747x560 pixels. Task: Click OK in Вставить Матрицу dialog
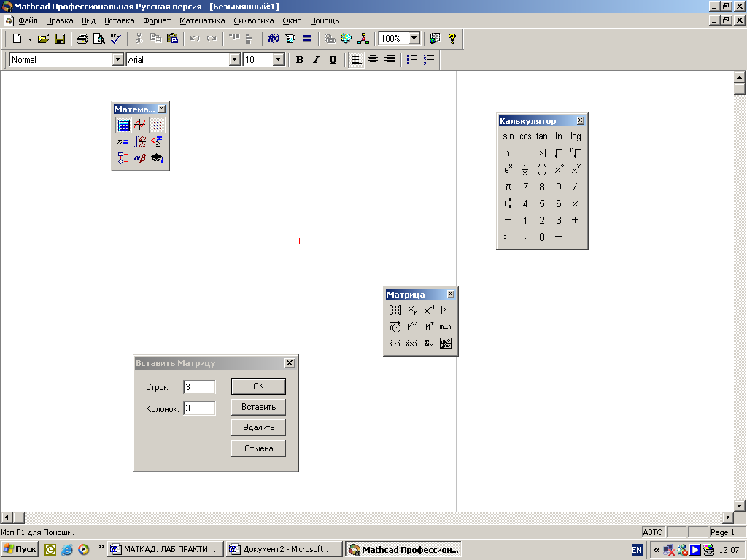pos(259,386)
